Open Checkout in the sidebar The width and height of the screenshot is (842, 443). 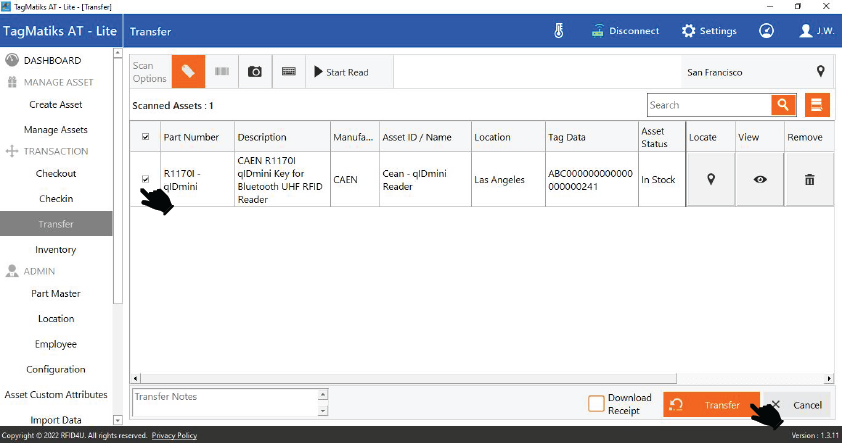[x=56, y=174]
